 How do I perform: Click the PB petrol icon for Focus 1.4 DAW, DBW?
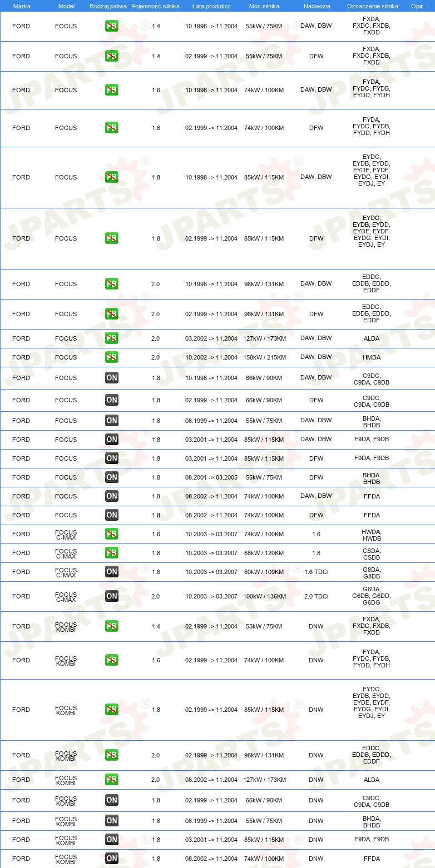tap(112, 26)
